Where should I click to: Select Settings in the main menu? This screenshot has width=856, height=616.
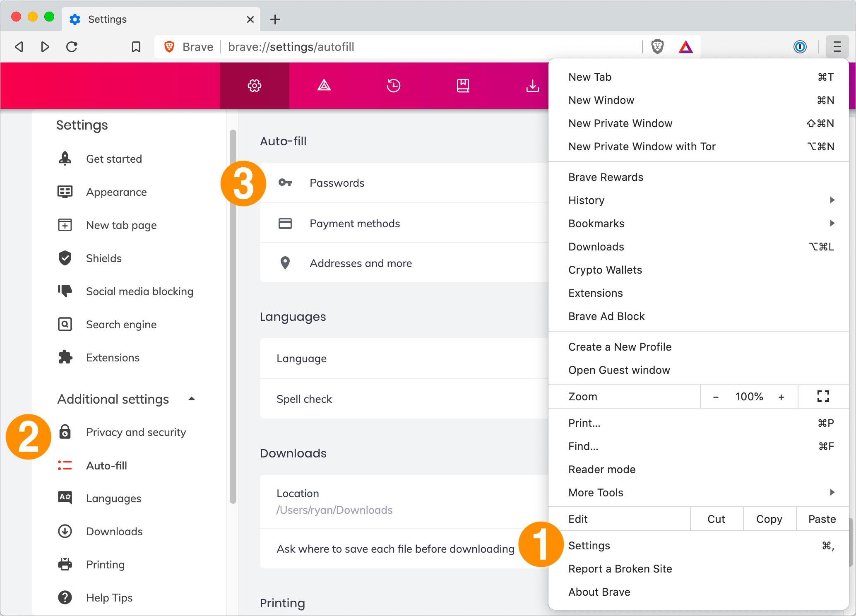pos(589,546)
